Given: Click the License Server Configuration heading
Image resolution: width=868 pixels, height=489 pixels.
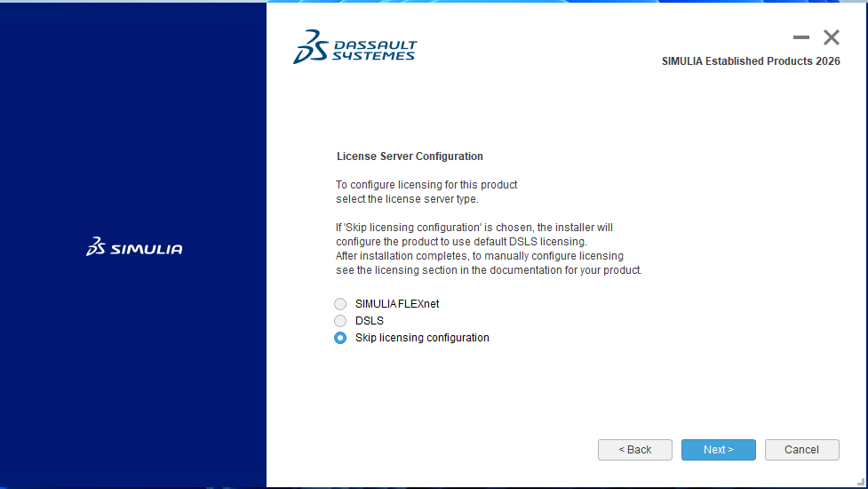Looking at the screenshot, I should [x=410, y=156].
